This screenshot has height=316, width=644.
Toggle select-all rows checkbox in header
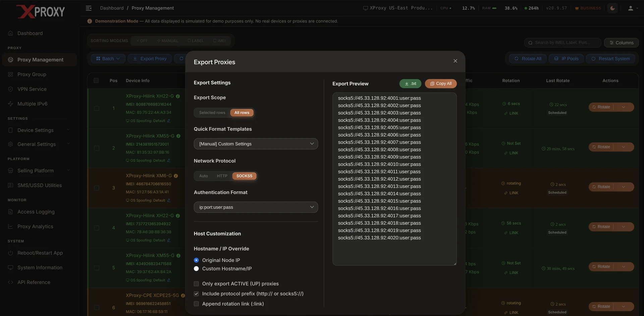tap(96, 81)
